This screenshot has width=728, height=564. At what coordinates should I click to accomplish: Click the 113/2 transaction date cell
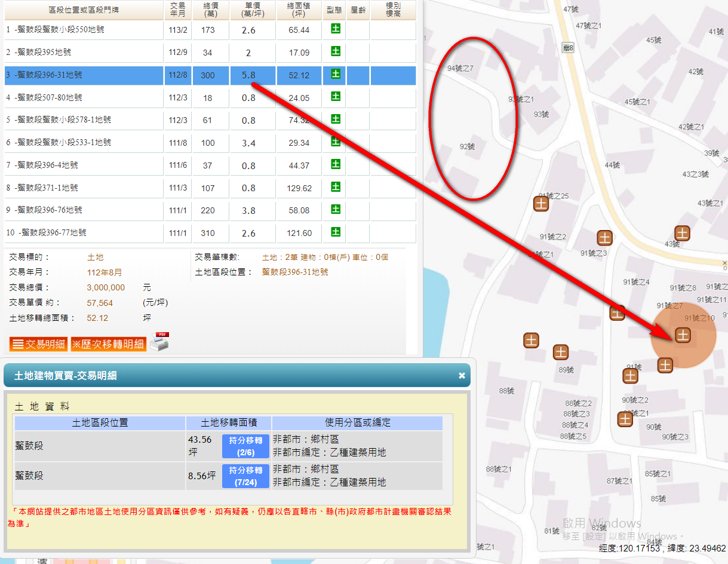coord(178,30)
